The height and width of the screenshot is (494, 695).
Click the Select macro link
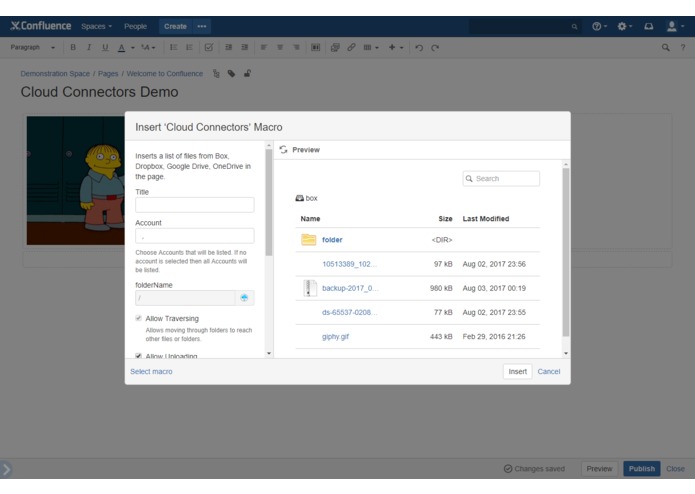point(151,371)
